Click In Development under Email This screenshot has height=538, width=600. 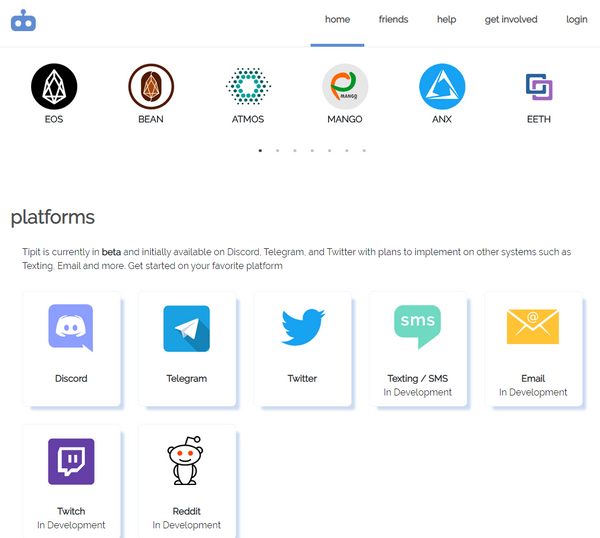pyautogui.click(x=533, y=392)
